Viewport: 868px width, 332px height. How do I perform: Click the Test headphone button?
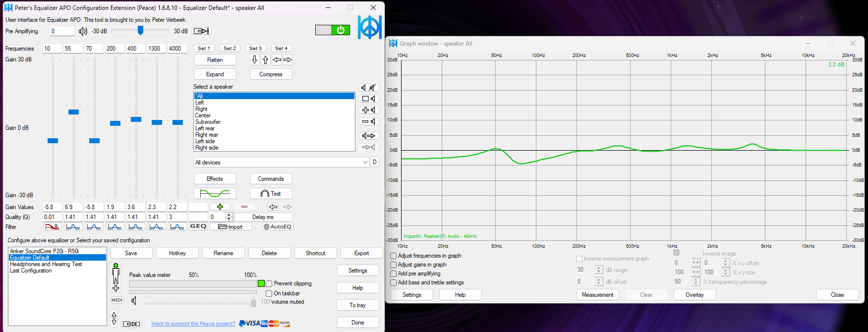point(271,194)
